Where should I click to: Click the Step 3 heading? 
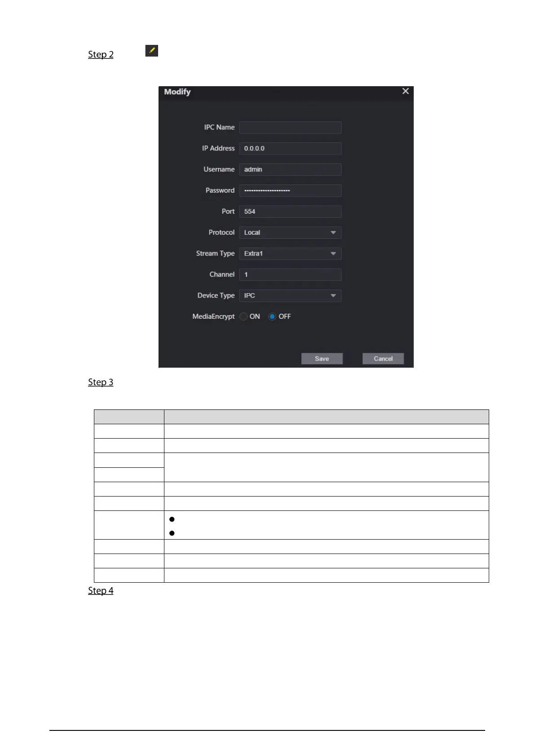[x=101, y=382]
